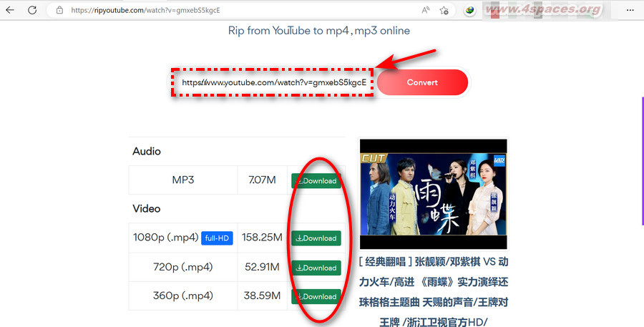Viewport: 644px width, 327px height.
Task: Open the Chinese video title link
Action: point(433,291)
